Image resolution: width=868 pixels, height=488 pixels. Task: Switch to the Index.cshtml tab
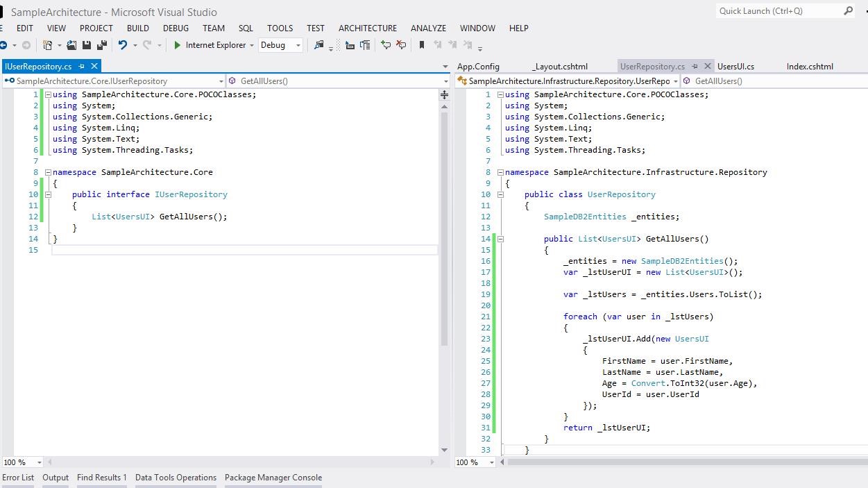(x=810, y=67)
